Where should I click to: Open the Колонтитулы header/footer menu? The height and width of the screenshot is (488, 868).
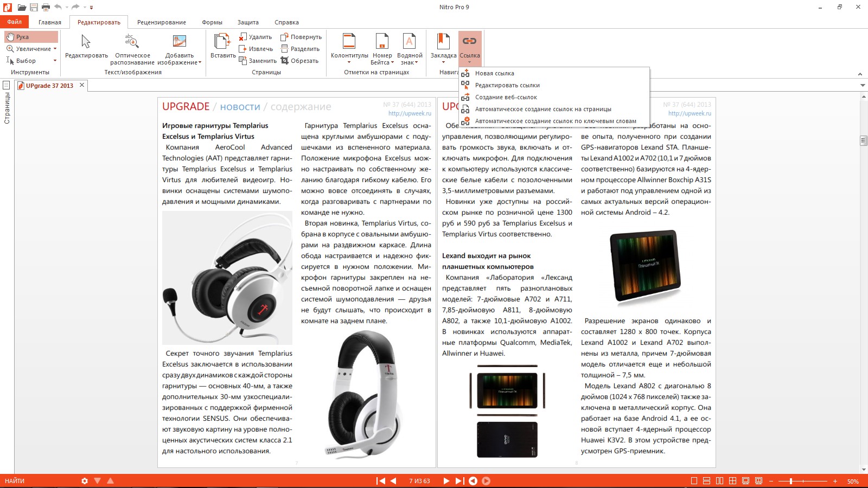349,49
